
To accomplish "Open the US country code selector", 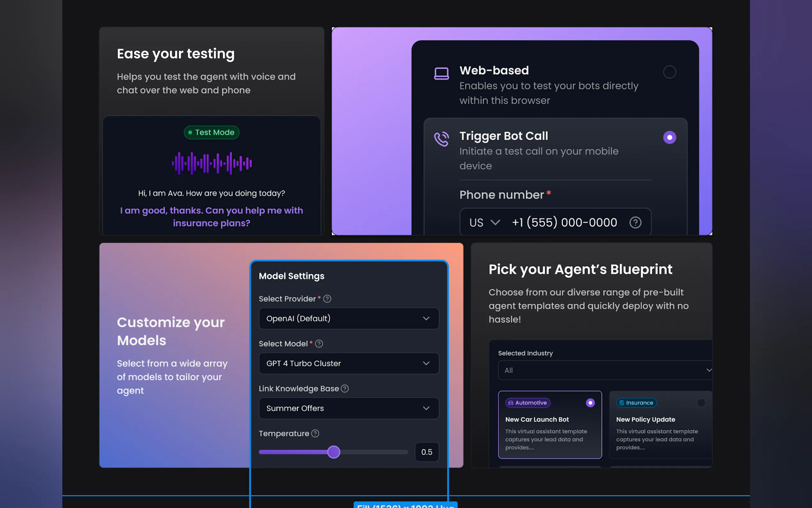I will 484,222.
